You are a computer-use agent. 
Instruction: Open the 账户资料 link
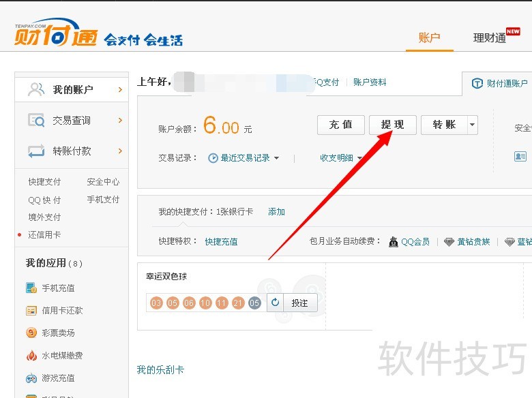pyautogui.click(x=370, y=82)
